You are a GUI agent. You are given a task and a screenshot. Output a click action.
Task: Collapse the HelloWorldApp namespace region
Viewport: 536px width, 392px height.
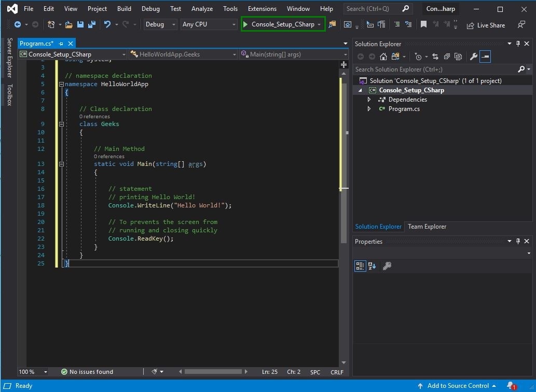point(61,83)
